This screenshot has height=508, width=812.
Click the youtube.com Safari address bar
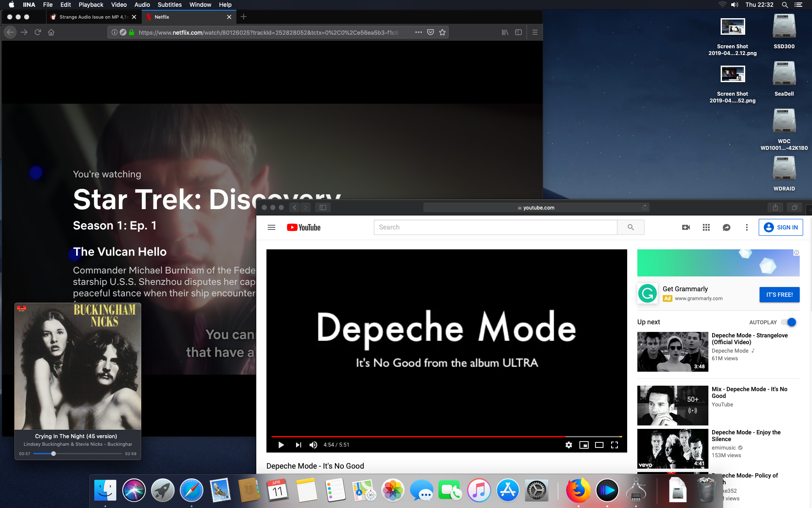pyautogui.click(x=536, y=207)
